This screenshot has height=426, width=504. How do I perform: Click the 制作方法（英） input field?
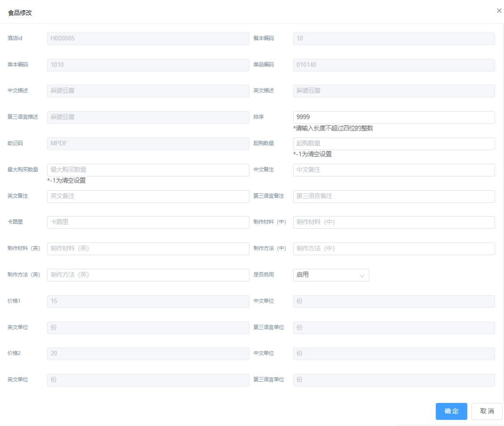pos(148,275)
